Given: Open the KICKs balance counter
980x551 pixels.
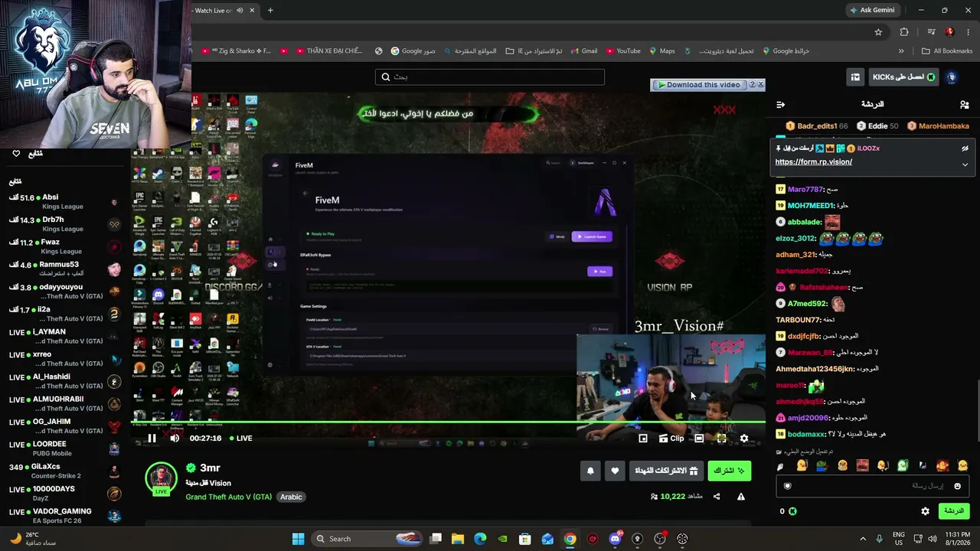Looking at the screenshot, I should tap(788, 511).
